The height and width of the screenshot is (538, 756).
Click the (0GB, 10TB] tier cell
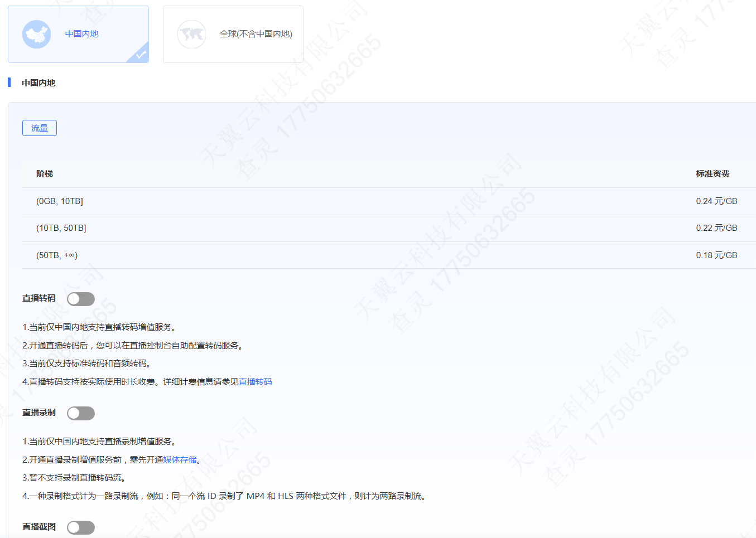pyautogui.click(x=60, y=201)
